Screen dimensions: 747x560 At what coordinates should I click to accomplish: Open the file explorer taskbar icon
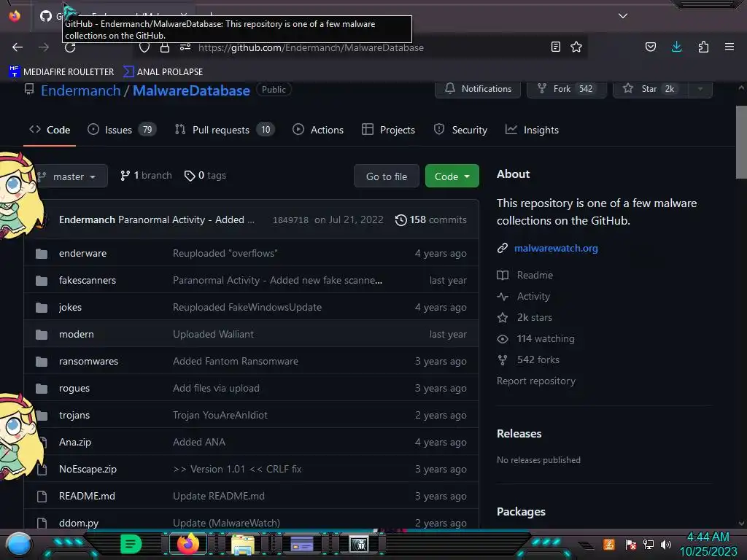242,544
